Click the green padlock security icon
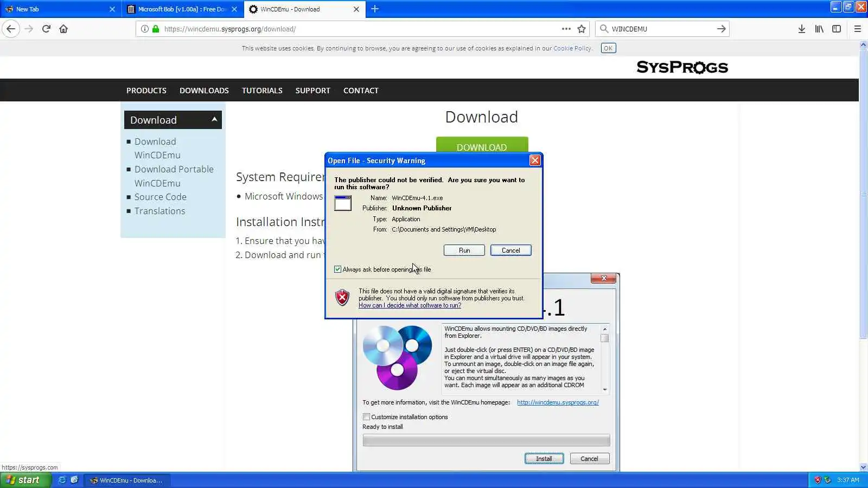The image size is (868, 488). click(156, 29)
